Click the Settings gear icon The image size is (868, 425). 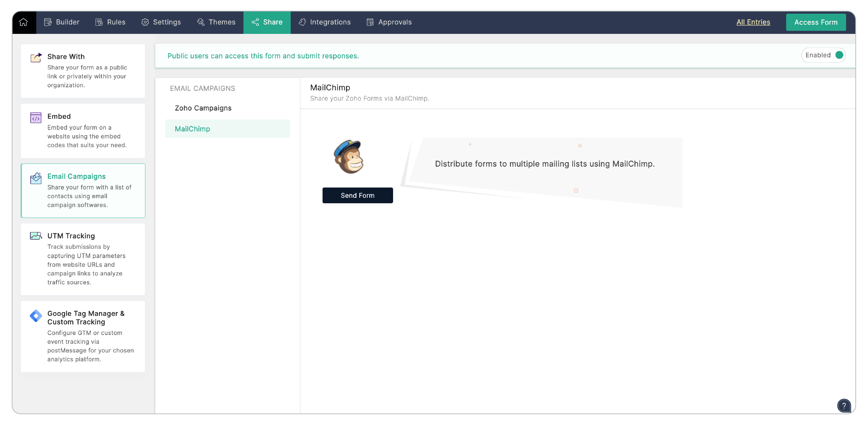(145, 22)
